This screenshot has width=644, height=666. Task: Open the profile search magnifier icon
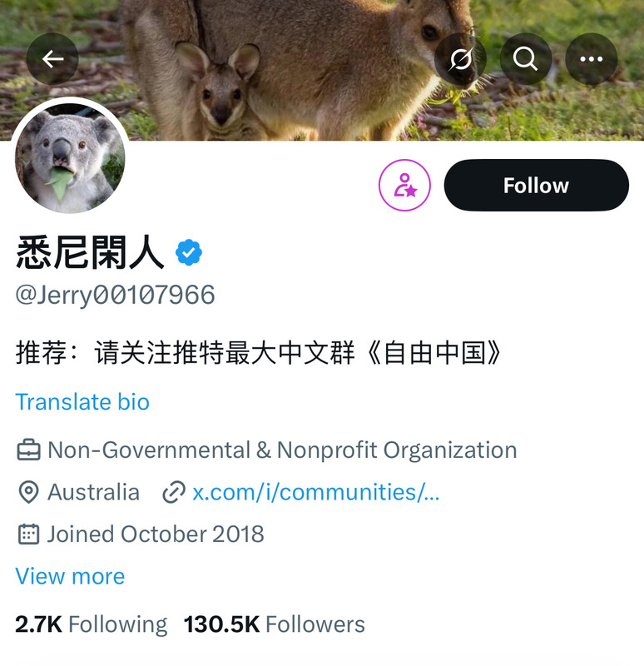point(526,59)
